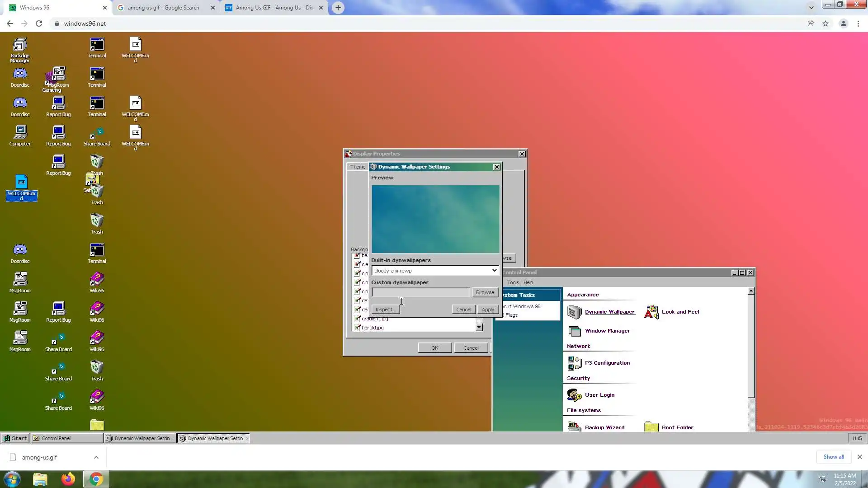Open Look and Feel settings icon
Image resolution: width=868 pixels, height=488 pixels.
pyautogui.click(x=651, y=312)
